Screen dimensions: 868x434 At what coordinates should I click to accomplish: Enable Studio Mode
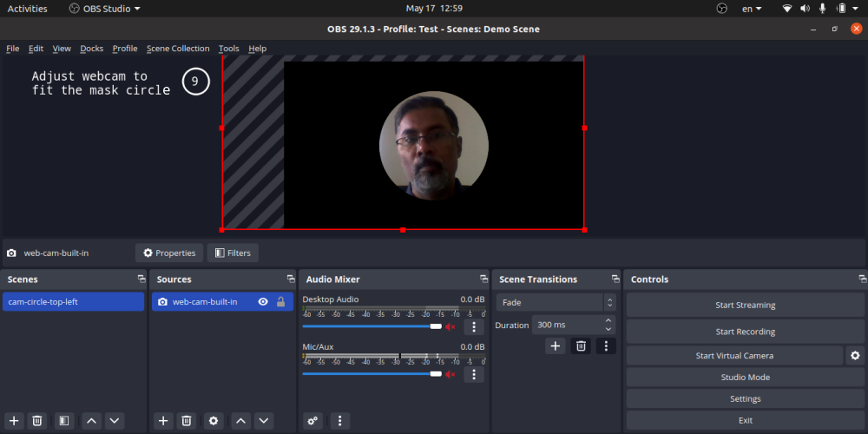745,377
